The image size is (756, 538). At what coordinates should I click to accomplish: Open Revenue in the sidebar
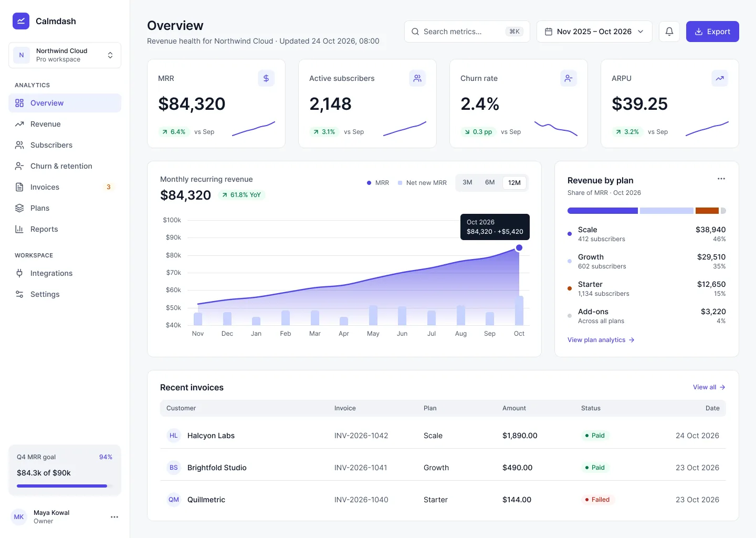65,124
